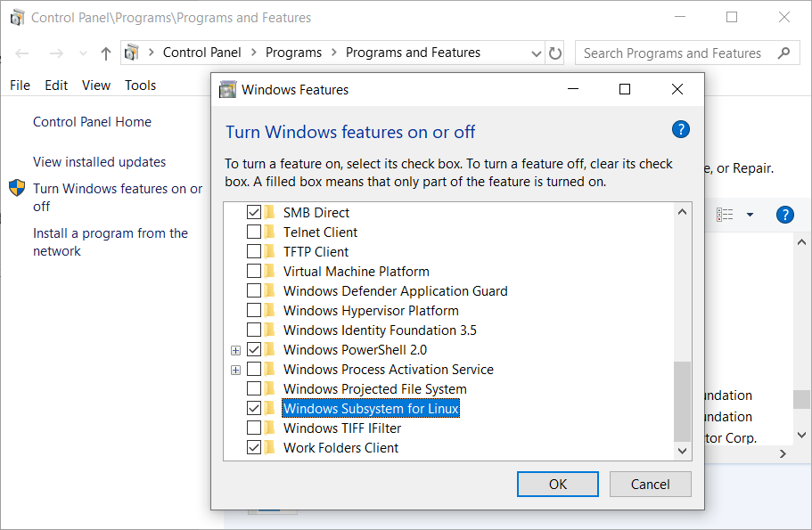Click folder icon next to Windows Subsystem for Linux
This screenshot has height=530, width=812.
coord(269,408)
